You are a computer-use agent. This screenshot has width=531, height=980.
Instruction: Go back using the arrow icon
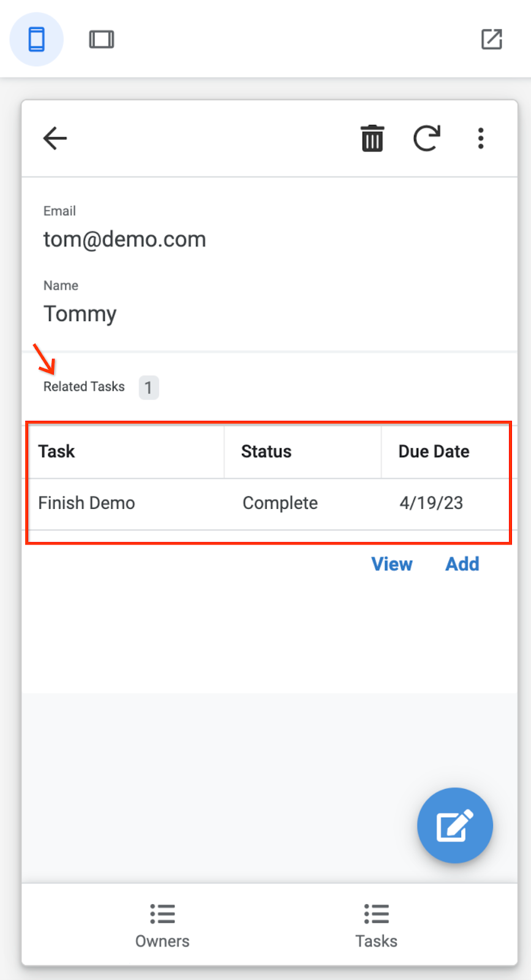55,138
